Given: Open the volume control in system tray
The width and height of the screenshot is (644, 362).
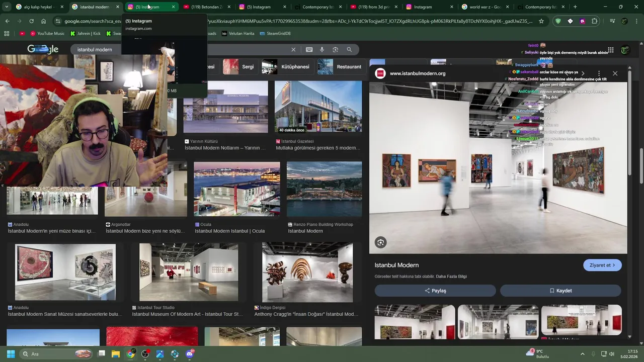Looking at the screenshot, I should point(612,354).
